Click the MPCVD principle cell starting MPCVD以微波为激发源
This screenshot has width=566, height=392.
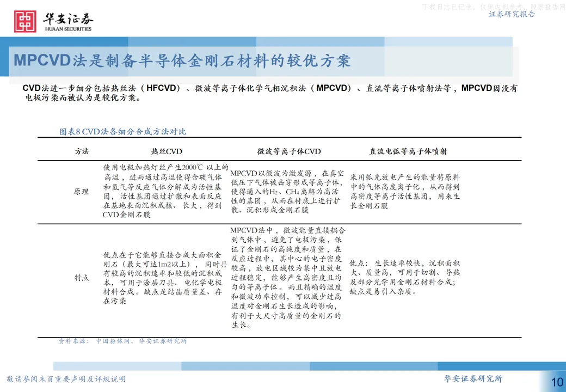pyautogui.click(x=287, y=192)
